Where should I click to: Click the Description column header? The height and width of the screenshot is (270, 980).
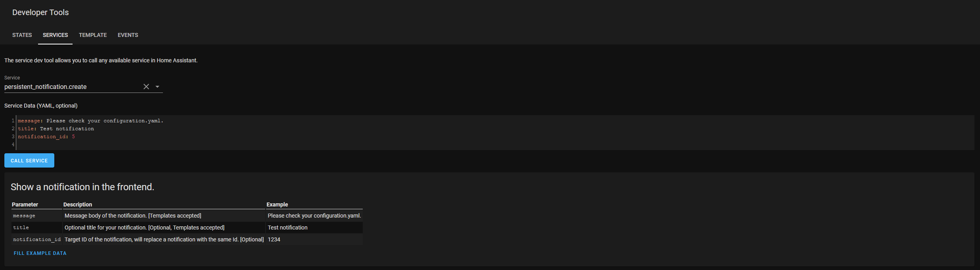pyautogui.click(x=78, y=204)
